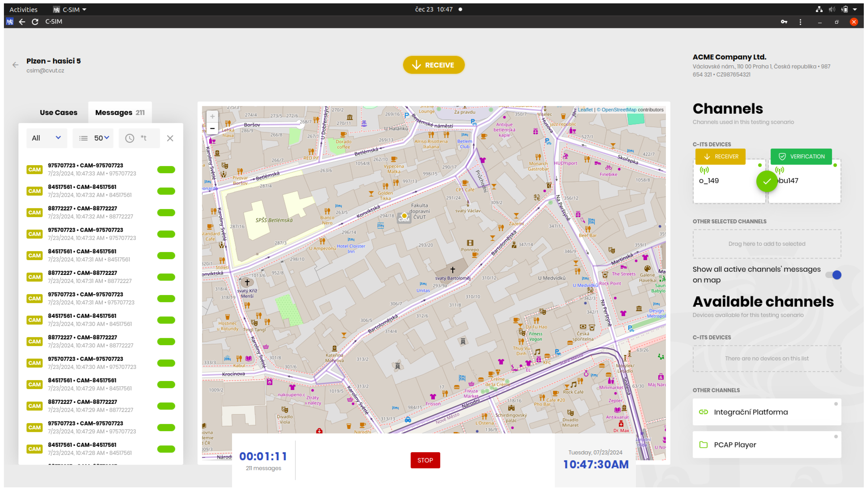Stop the test with STOP button
Image resolution: width=868 pixels, height=491 pixels.
[425, 460]
